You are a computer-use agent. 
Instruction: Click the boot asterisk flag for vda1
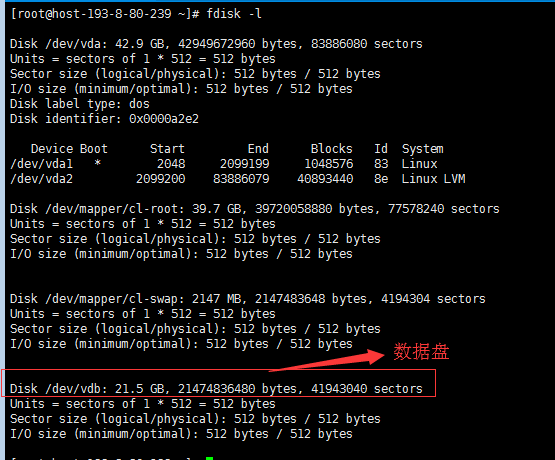pos(97,163)
